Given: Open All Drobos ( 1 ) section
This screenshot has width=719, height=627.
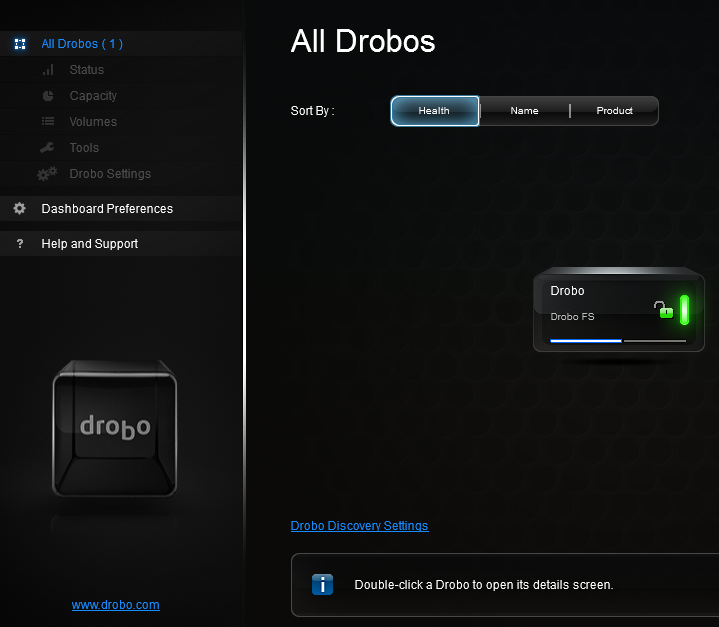Looking at the screenshot, I should coord(121,44).
